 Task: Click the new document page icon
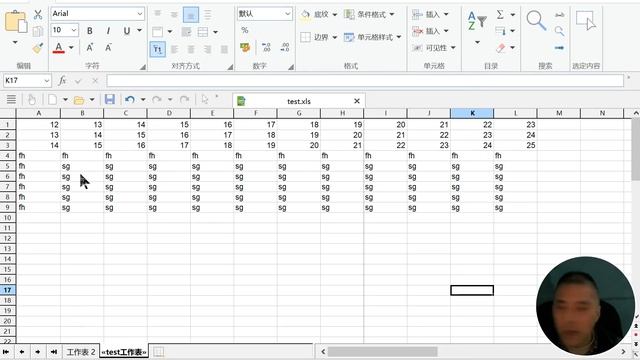[x=52, y=100]
